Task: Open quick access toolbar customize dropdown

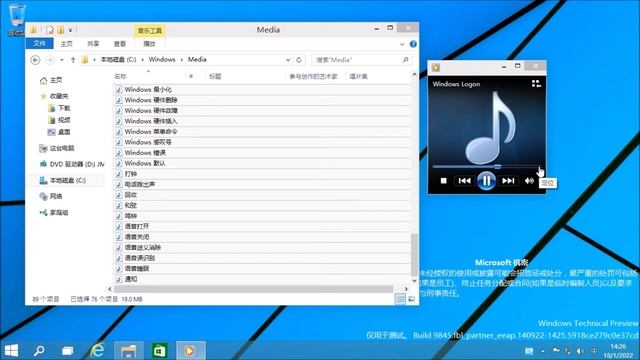Action: (70, 30)
